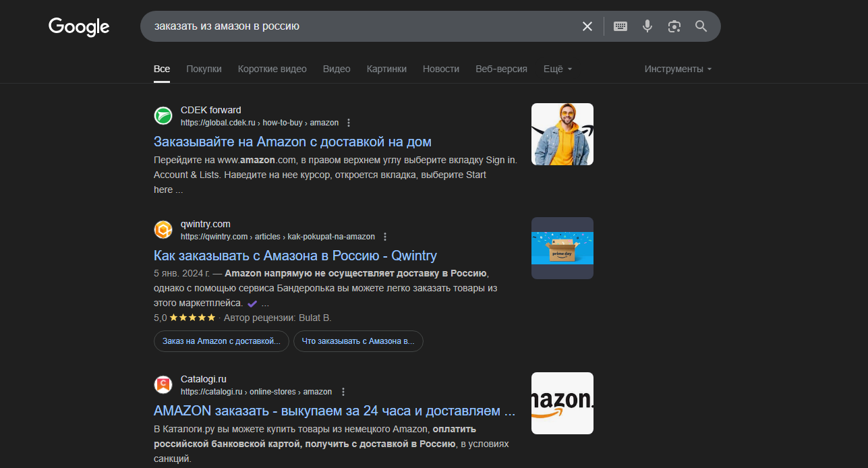Click 'Заказ на Amazon с доставкой...' chip

pos(221,341)
